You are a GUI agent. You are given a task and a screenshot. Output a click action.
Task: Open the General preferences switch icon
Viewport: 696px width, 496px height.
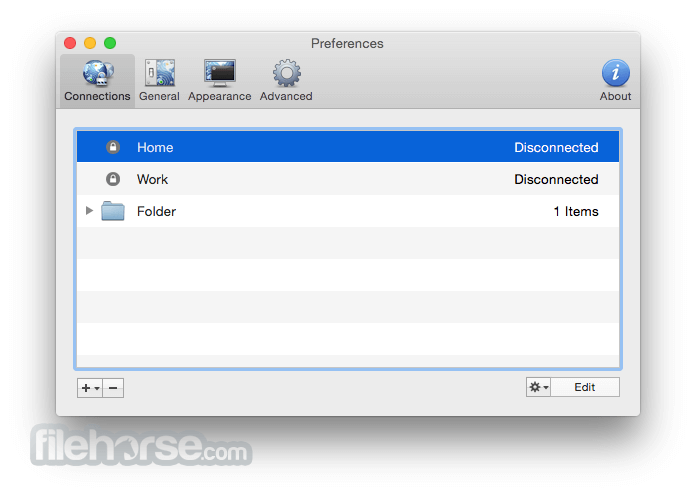tap(160, 73)
